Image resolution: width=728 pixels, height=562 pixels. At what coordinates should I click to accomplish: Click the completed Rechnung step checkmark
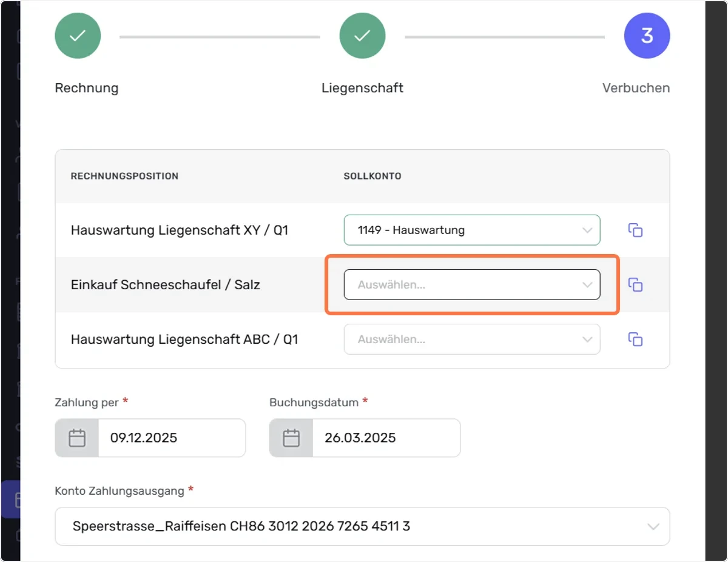[78, 36]
